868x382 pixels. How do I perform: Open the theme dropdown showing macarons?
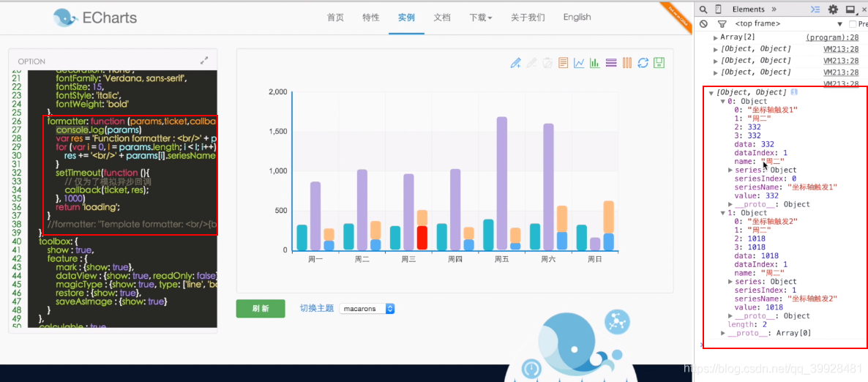click(367, 308)
